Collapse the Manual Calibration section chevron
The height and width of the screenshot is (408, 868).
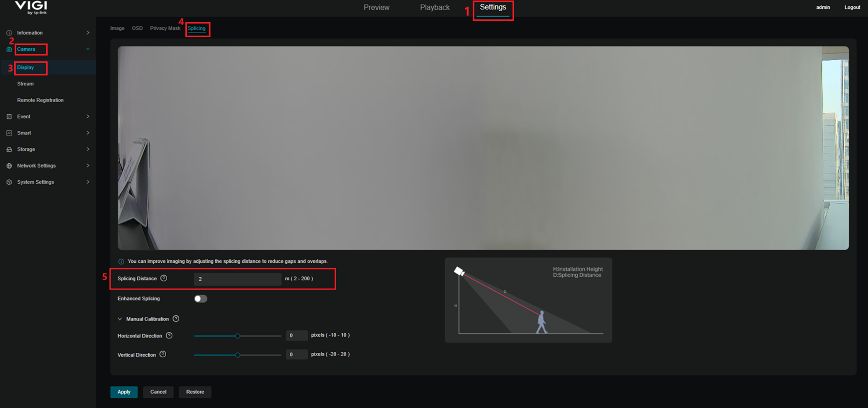click(x=120, y=319)
